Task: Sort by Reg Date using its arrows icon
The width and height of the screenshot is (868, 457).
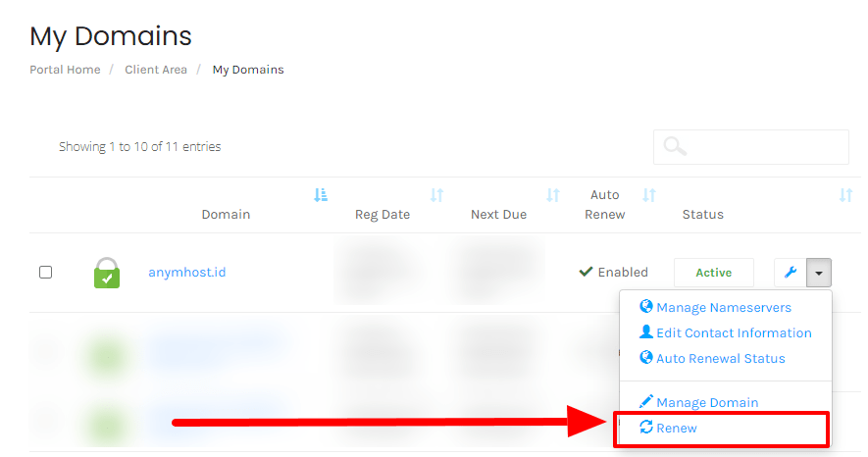Action: (x=436, y=195)
